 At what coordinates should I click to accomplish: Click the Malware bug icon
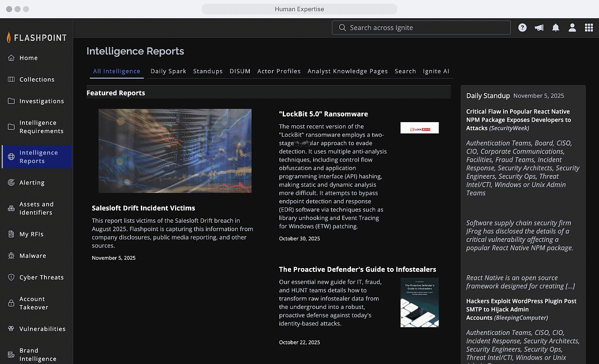point(11,256)
